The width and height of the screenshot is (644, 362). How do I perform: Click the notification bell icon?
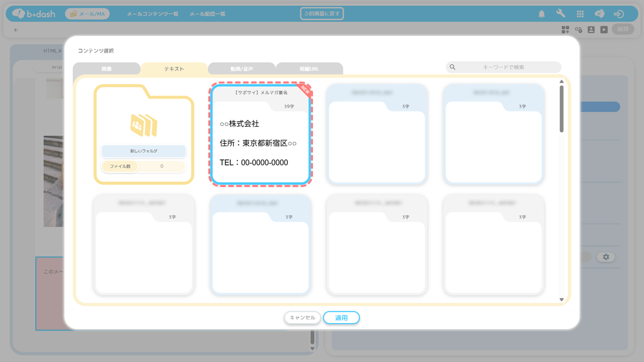click(542, 14)
